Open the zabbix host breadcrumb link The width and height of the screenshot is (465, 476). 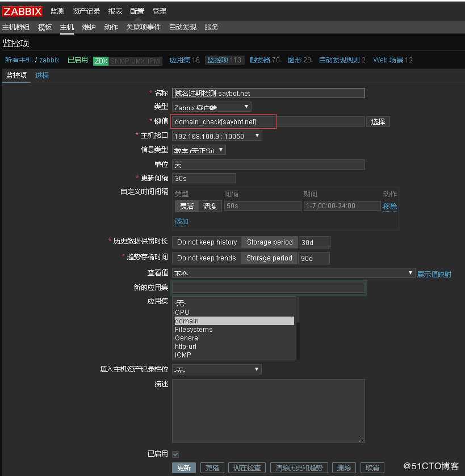pos(49,60)
